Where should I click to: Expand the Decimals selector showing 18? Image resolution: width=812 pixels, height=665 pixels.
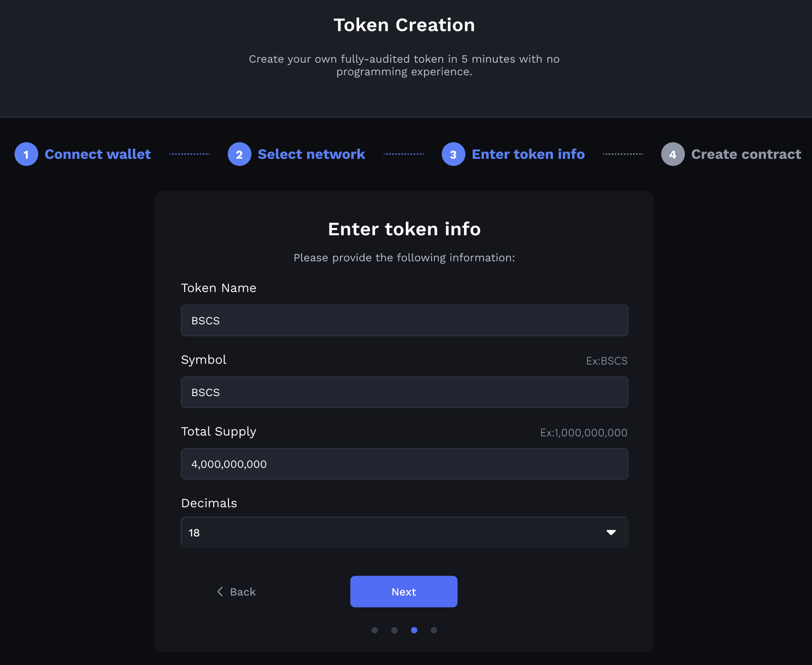404,532
